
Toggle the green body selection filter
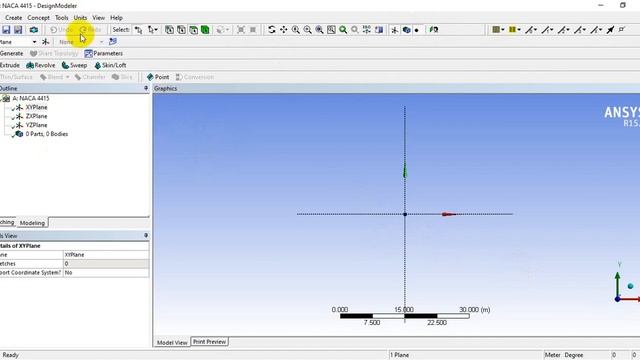(205, 30)
